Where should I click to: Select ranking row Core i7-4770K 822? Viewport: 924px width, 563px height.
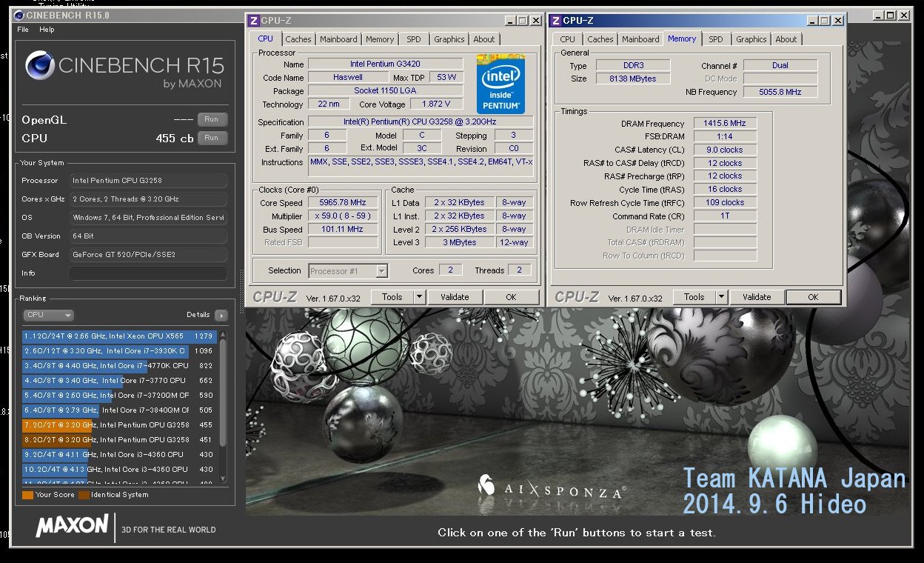coord(119,366)
